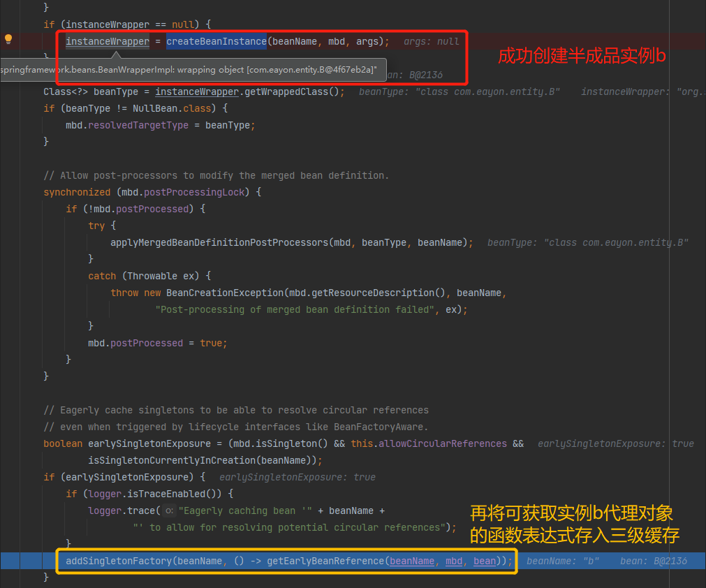
Task: Click the isSingleton() method call
Action: pos(292,443)
